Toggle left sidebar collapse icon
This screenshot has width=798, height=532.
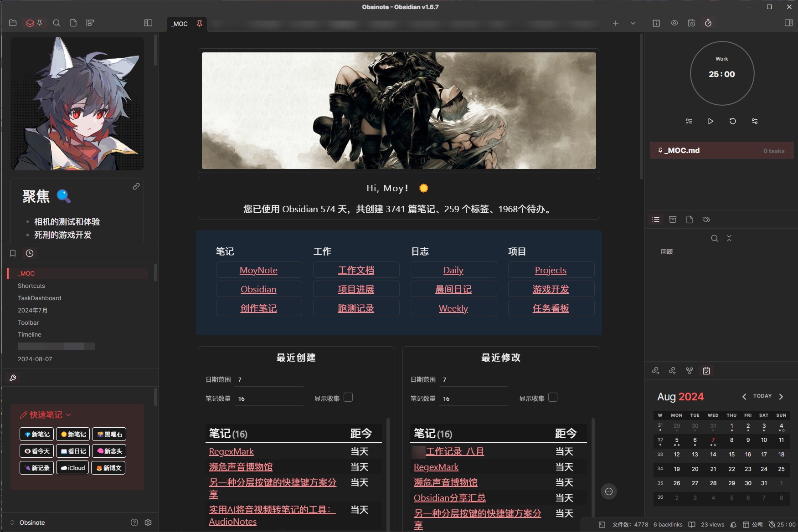point(148,23)
